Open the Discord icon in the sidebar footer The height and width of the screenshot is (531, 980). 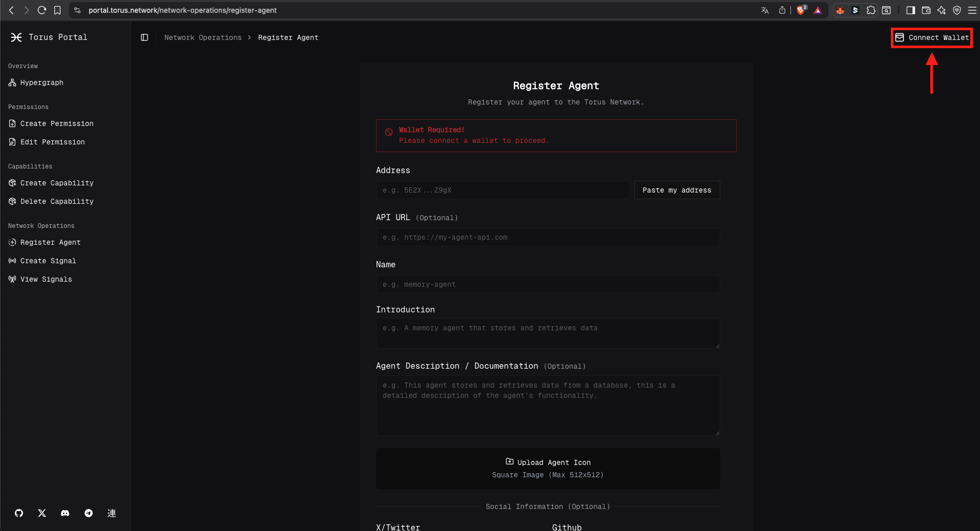pos(65,513)
